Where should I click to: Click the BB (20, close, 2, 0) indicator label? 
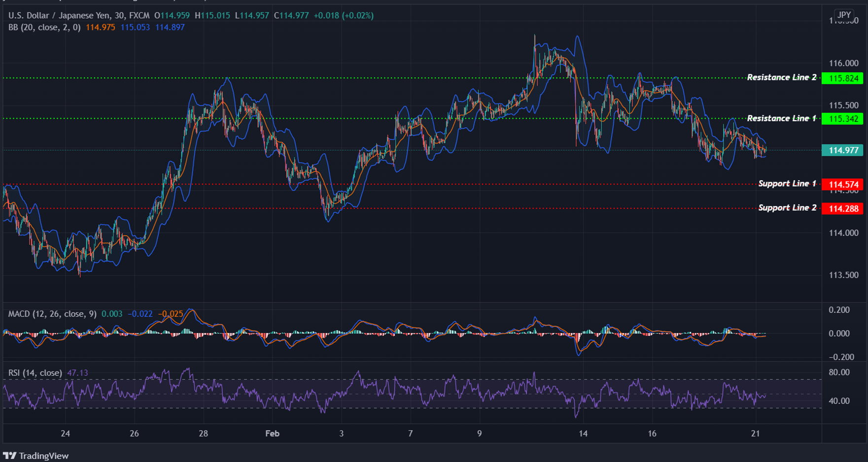44,27
